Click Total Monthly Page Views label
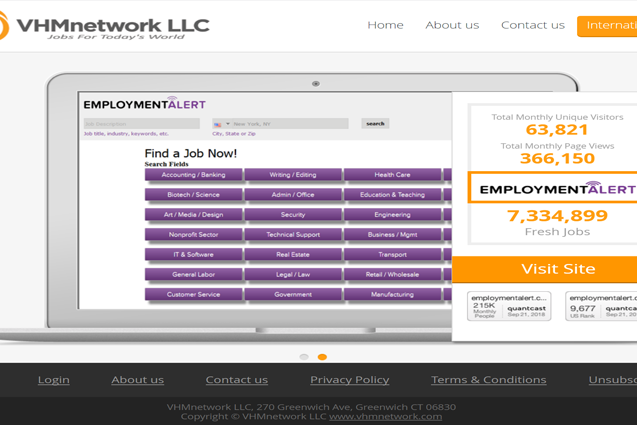The image size is (637, 425). click(x=557, y=146)
